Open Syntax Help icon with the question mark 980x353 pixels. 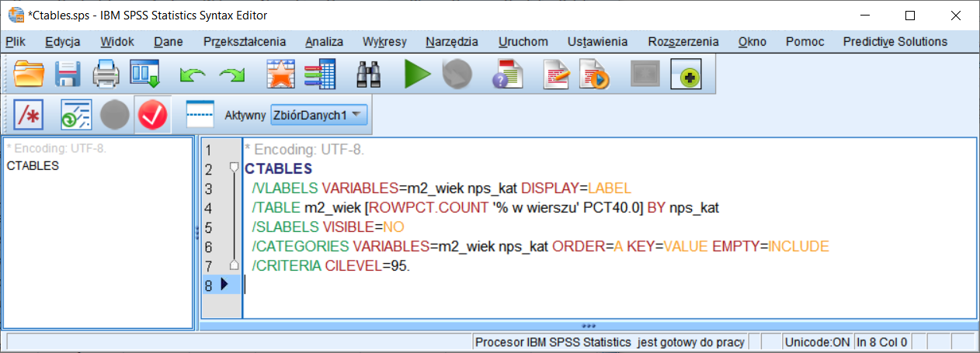508,75
